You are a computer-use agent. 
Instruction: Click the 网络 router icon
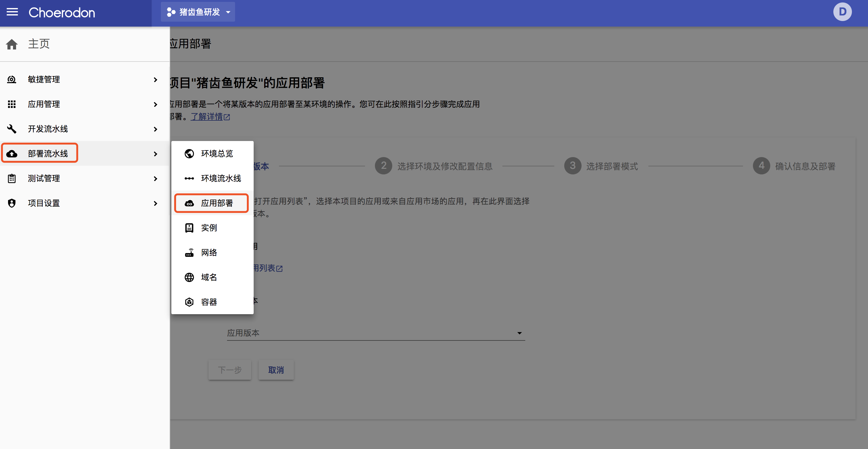(x=189, y=253)
